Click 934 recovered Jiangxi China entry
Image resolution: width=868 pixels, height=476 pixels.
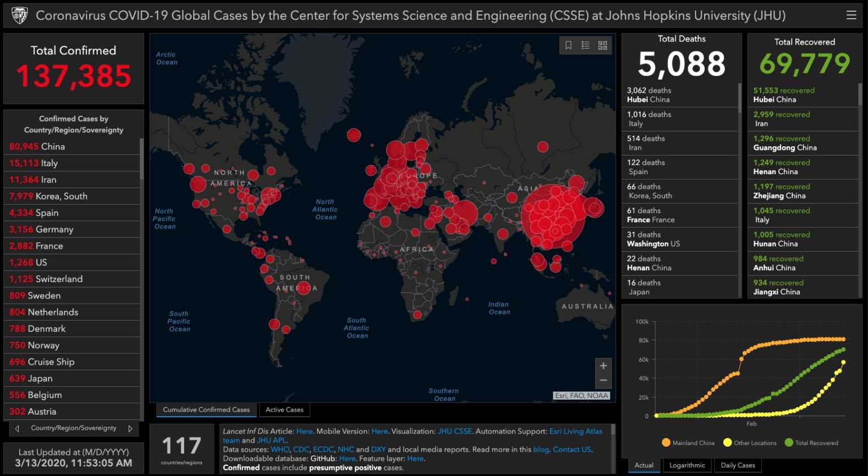pos(803,287)
